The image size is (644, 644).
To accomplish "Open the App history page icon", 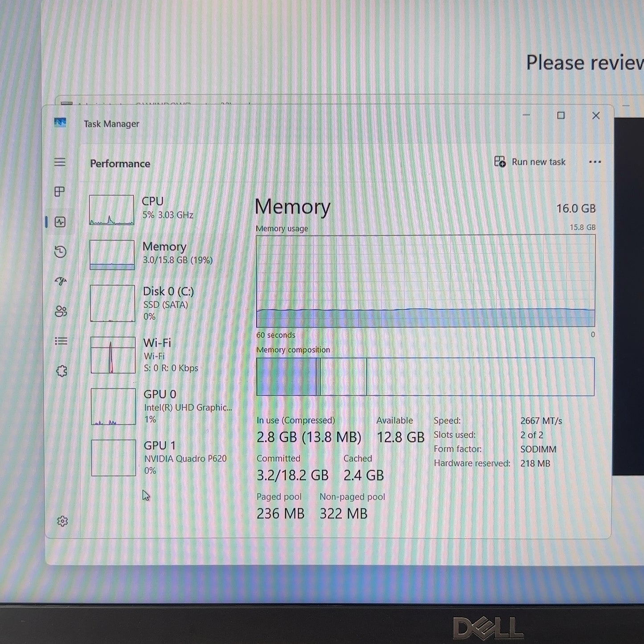I will point(60,252).
